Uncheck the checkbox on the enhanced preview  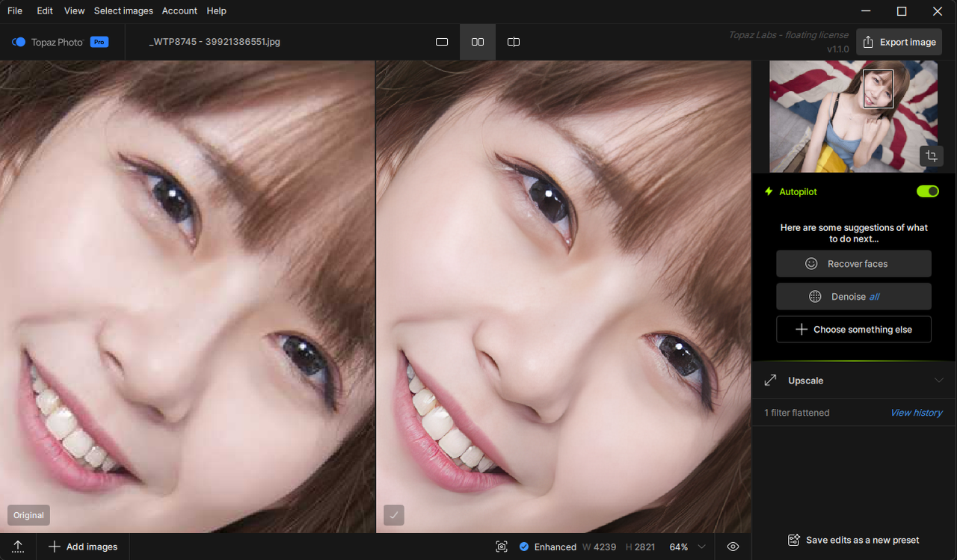[x=394, y=515]
